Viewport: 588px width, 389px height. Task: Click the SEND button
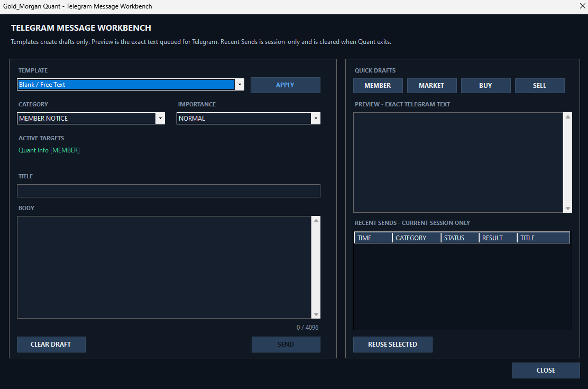286,345
